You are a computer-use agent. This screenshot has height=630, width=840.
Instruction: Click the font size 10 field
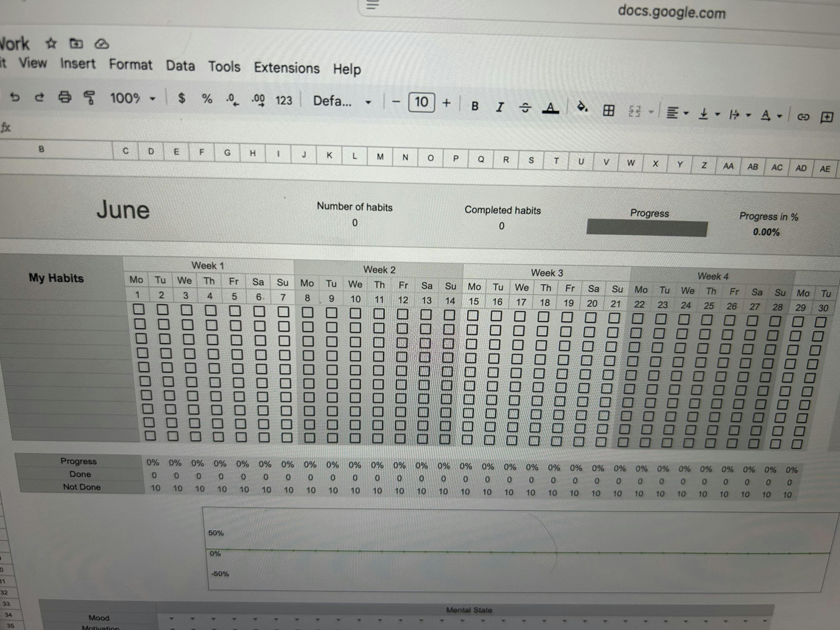(x=421, y=102)
